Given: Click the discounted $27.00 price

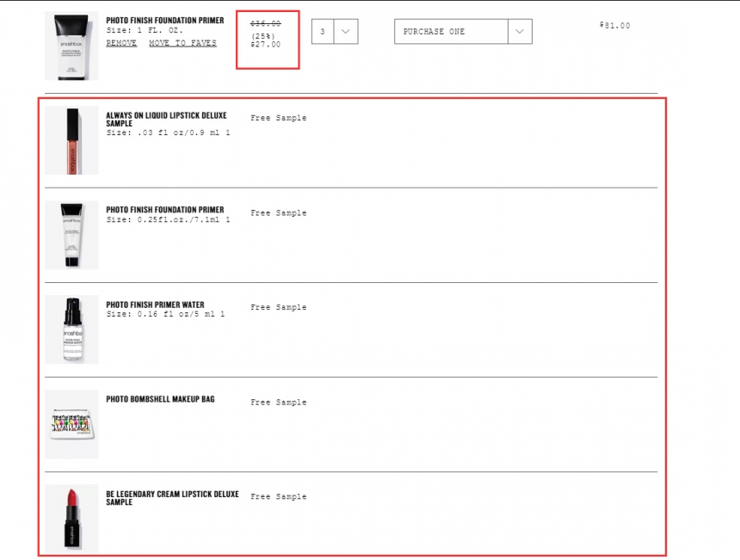Looking at the screenshot, I should pos(266,45).
